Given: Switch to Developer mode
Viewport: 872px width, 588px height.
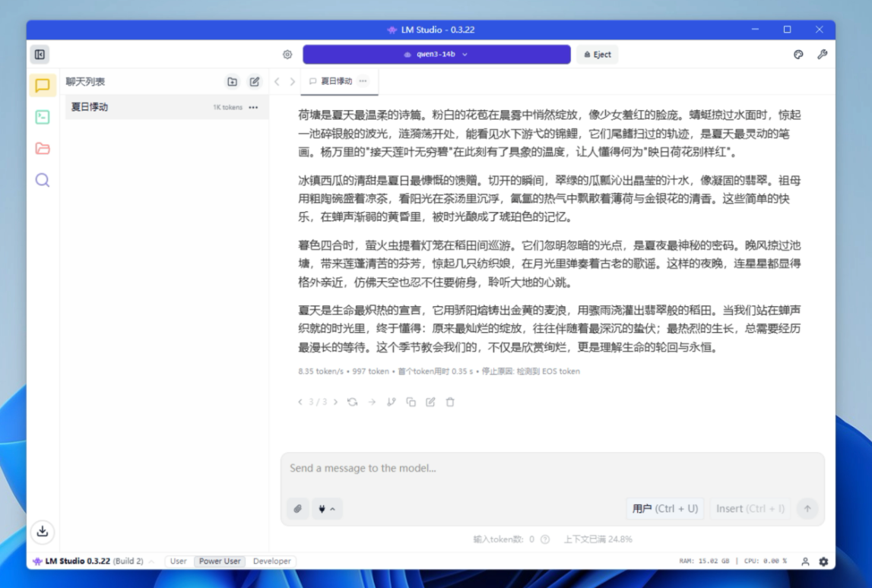Looking at the screenshot, I should (x=271, y=561).
